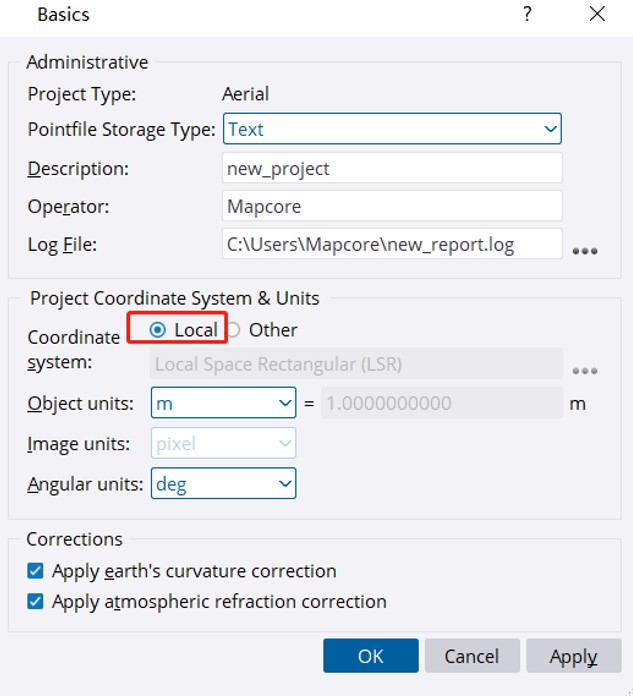Open the Angular units dropdown
Image resolution: width=633 pixels, height=697 pixels.
tap(223, 485)
